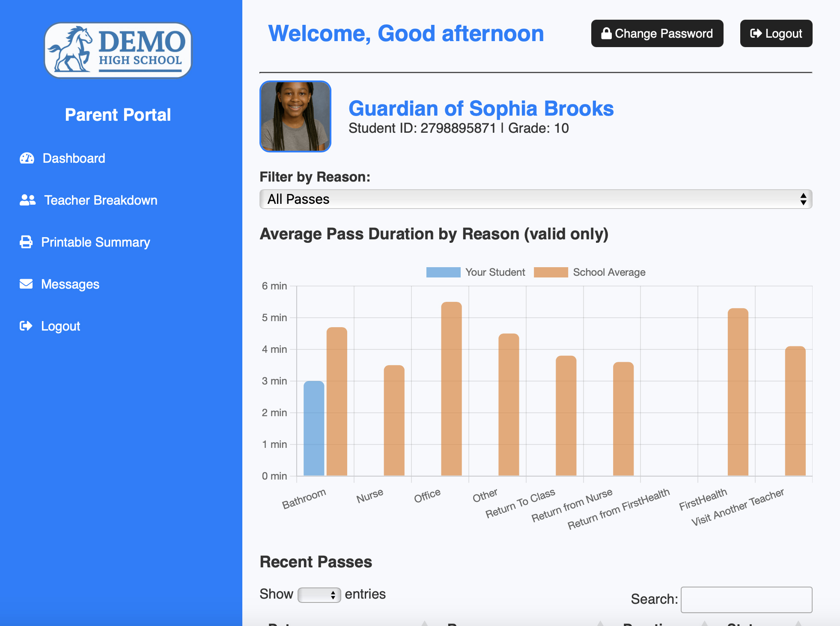The image size is (840, 626).
Task: Open the All Passes filter dropdown
Action: 535,199
